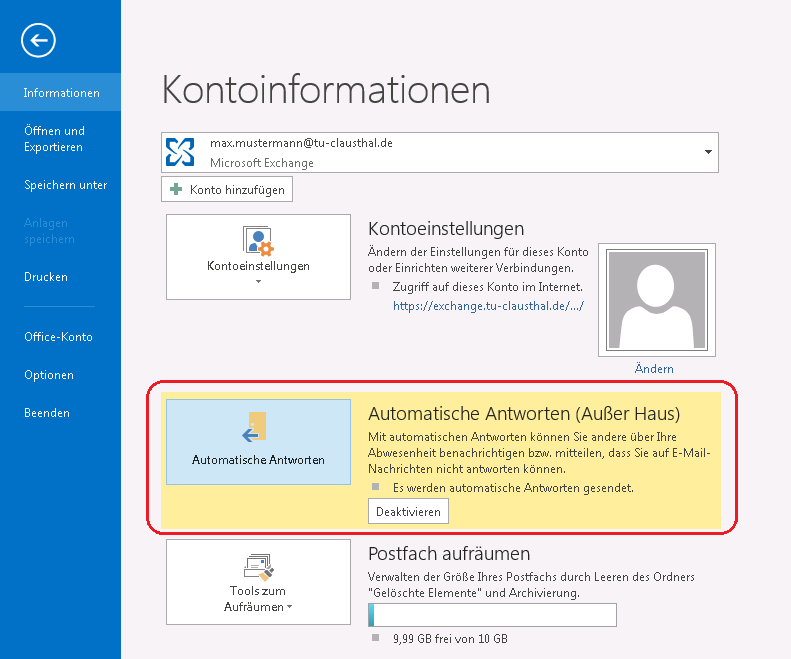
Task: Click the profile picture placeholder
Action: pyautogui.click(x=654, y=299)
